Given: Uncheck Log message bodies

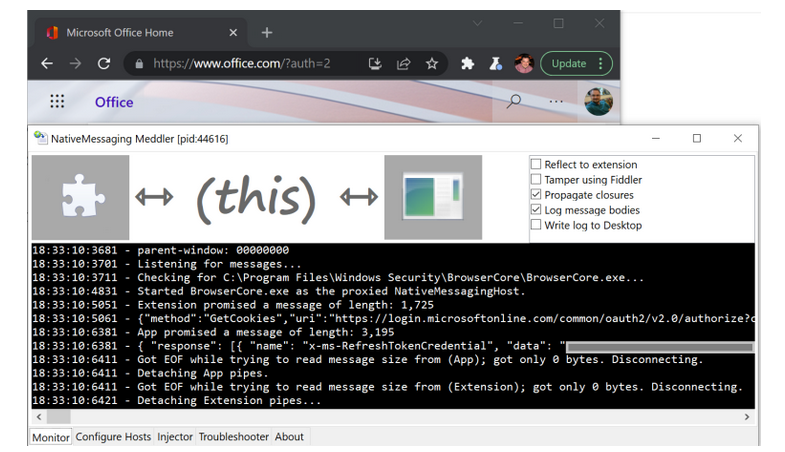Looking at the screenshot, I should [536, 210].
